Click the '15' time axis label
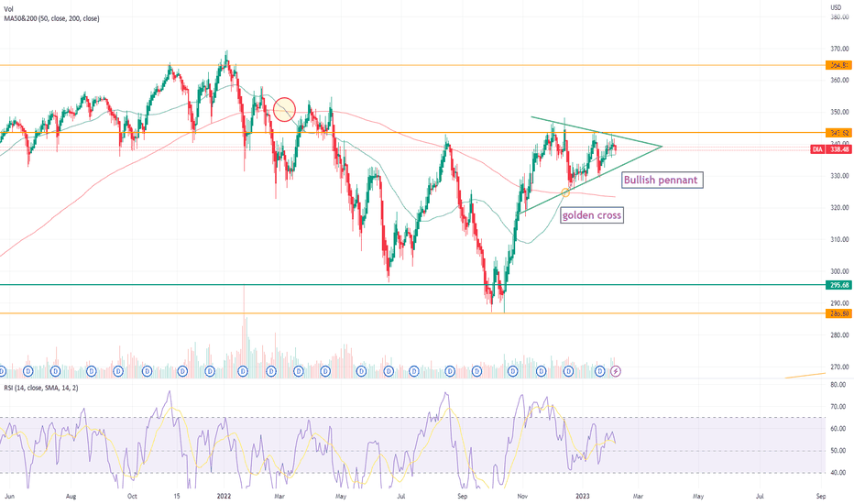 [x=177, y=497]
